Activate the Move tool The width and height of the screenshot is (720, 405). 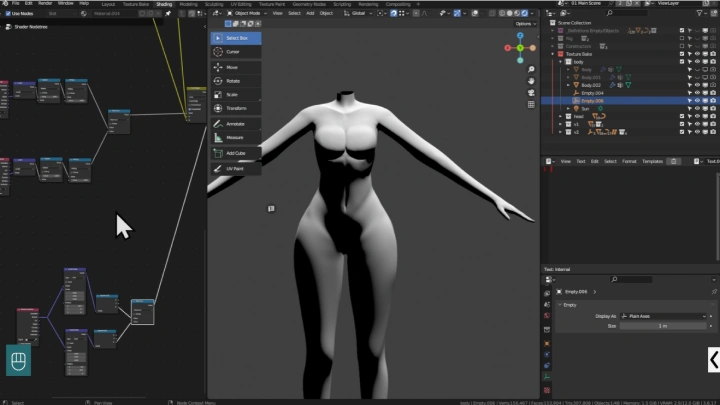tap(235, 66)
